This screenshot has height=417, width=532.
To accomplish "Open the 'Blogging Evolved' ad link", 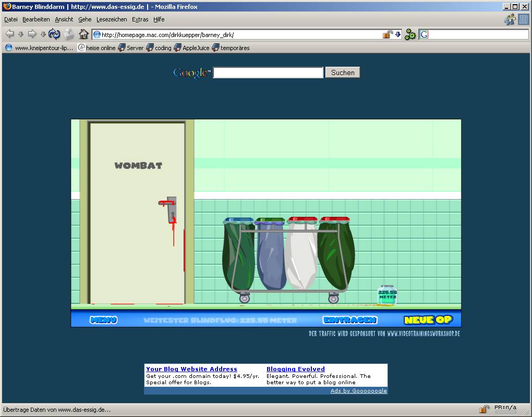I will [x=295, y=369].
